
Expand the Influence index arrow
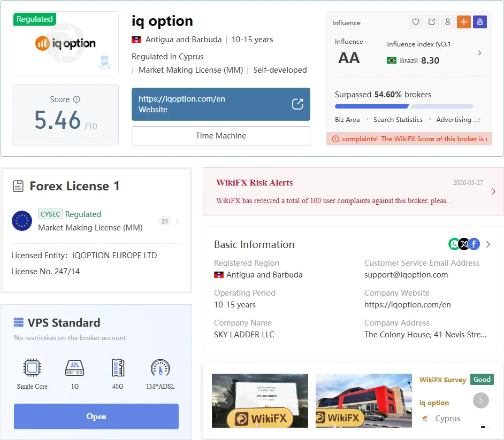click(x=479, y=53)
